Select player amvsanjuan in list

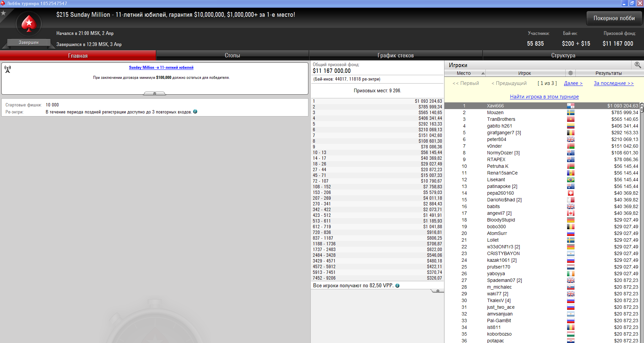point(542,314)
